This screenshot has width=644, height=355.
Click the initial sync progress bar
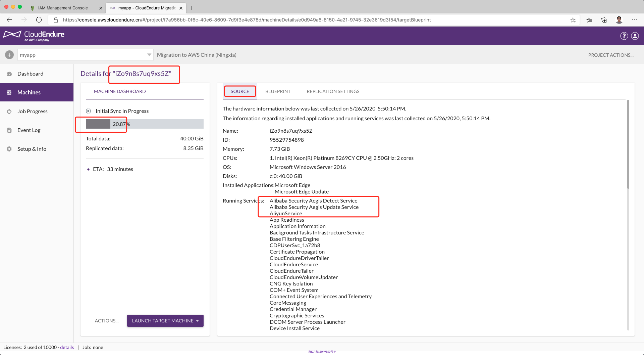coord(145,124)
